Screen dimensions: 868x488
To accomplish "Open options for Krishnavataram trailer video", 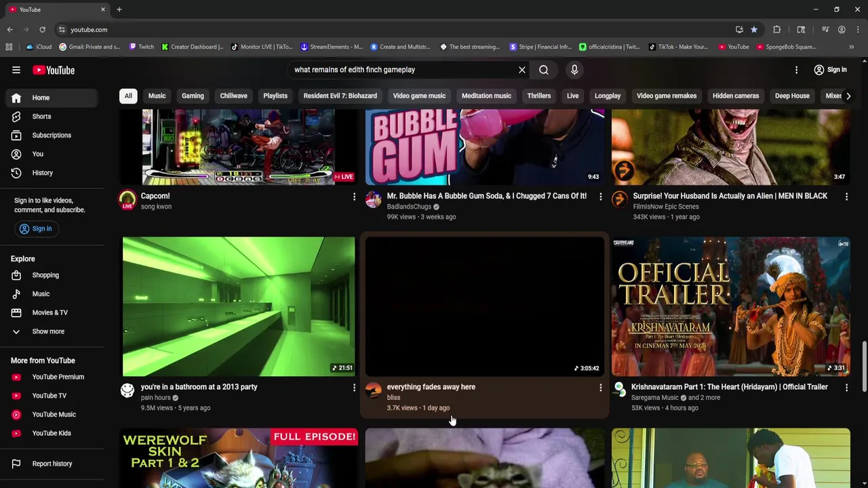I will click(846, 388).
